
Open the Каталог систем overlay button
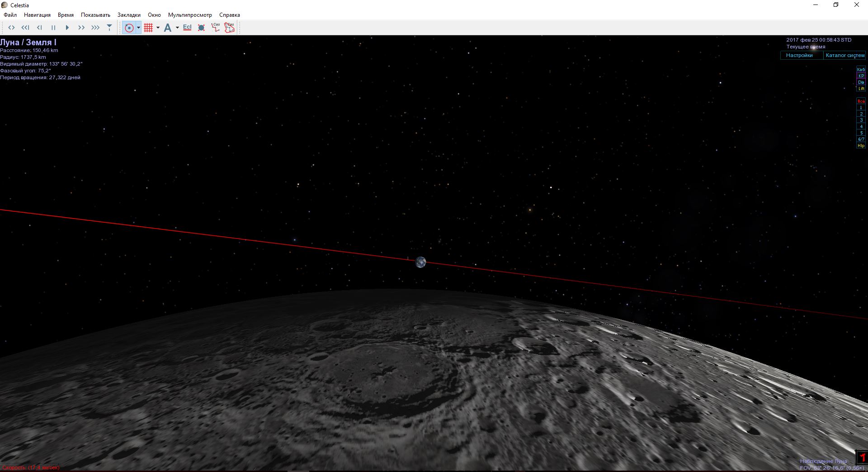click(844, 55)
